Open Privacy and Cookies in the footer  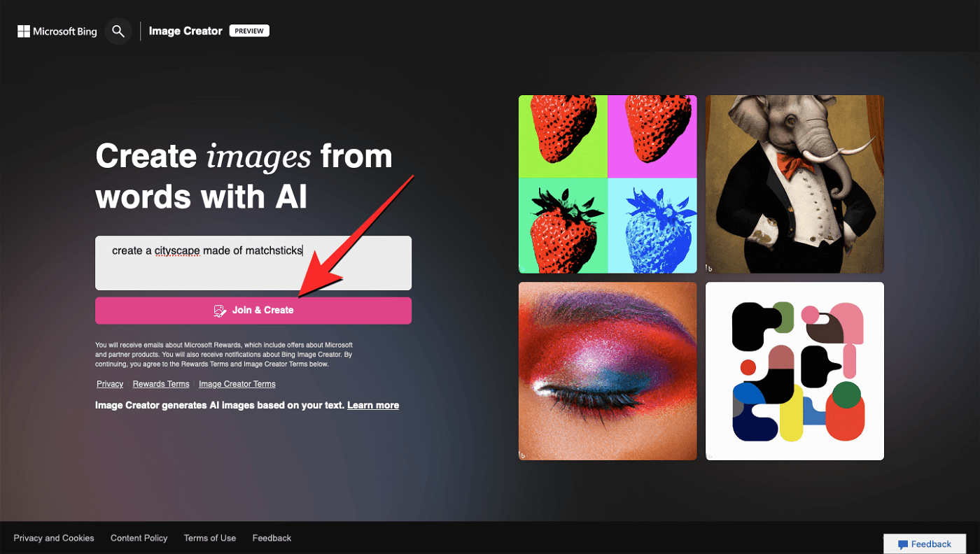pyautogui.click(x=54, y=538)
